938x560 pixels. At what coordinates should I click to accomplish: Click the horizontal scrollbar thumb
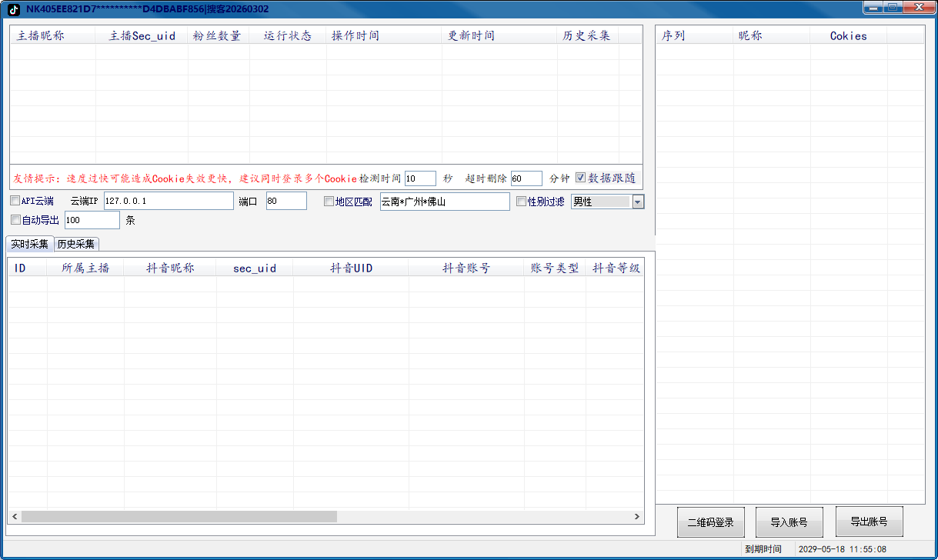pos(179,517)
